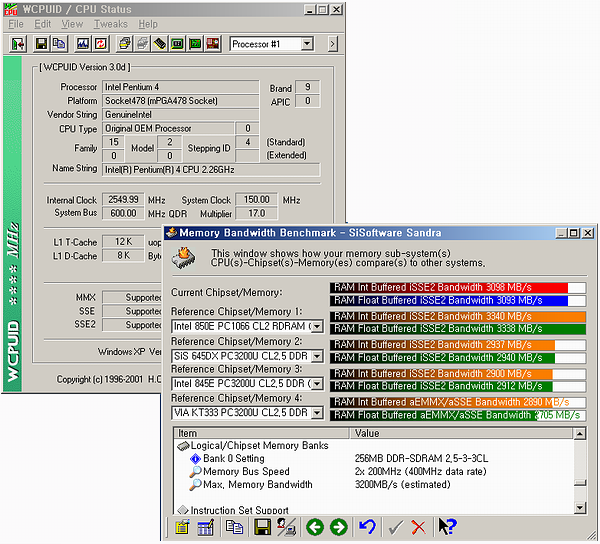Click the Value column header in Sandra list

click(x=461, y=433)
